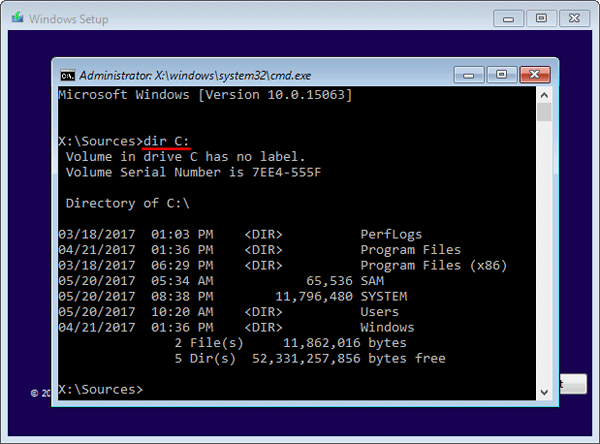Click the bottom X:\Sources> prompt line
The image size is (600, 444).
100,388
